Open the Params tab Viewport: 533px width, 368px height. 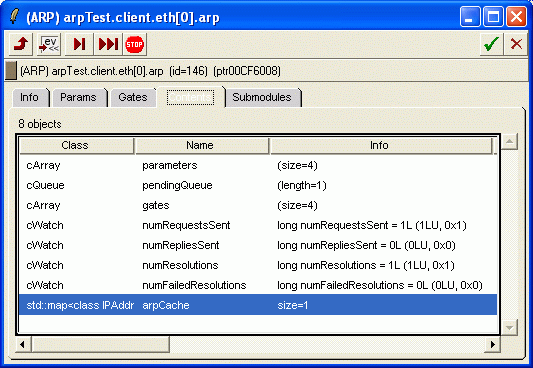[x=79, y=98]
